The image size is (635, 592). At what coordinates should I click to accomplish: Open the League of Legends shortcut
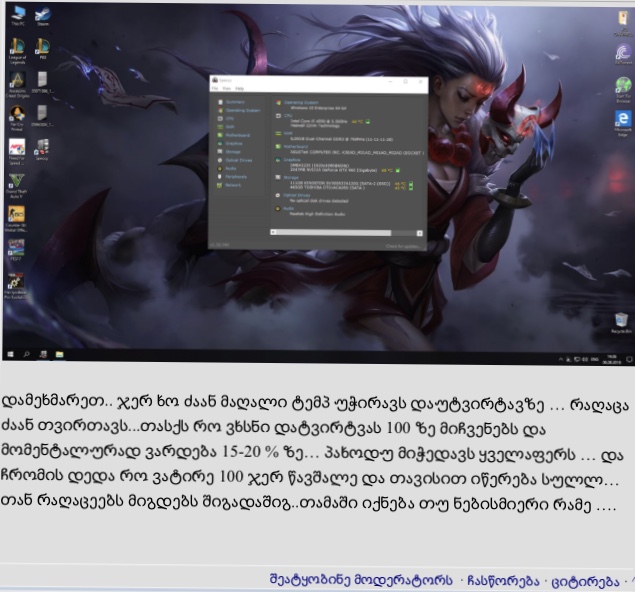click(x=17, y=51)
